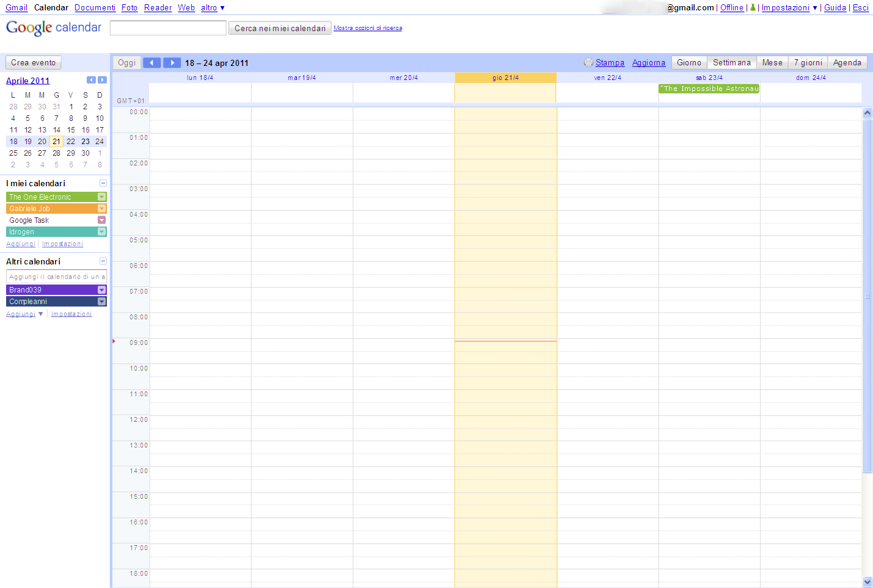Open the Impostazioni dropdown arrow
The height and width of the screenshot is (588, 873).
coord(815,7)
